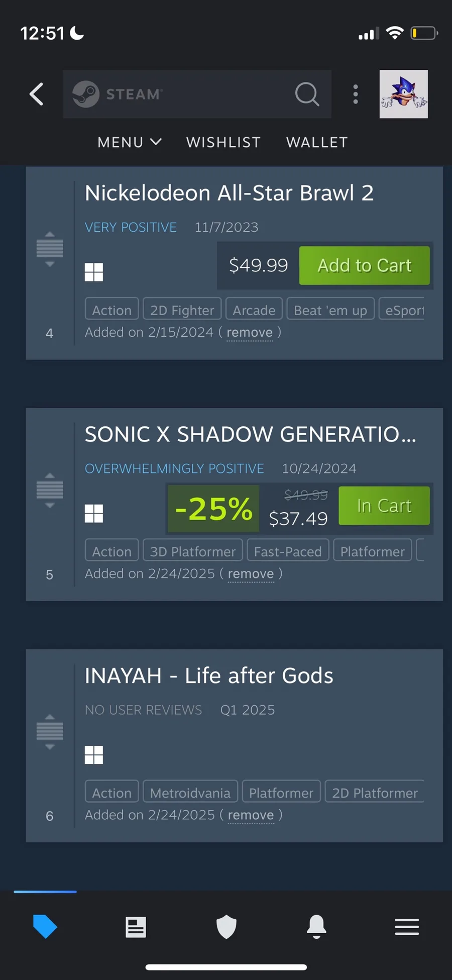Screen dimensions: 452x980
Task: Go to the WISHLIST tab
Action: (223, 142)
